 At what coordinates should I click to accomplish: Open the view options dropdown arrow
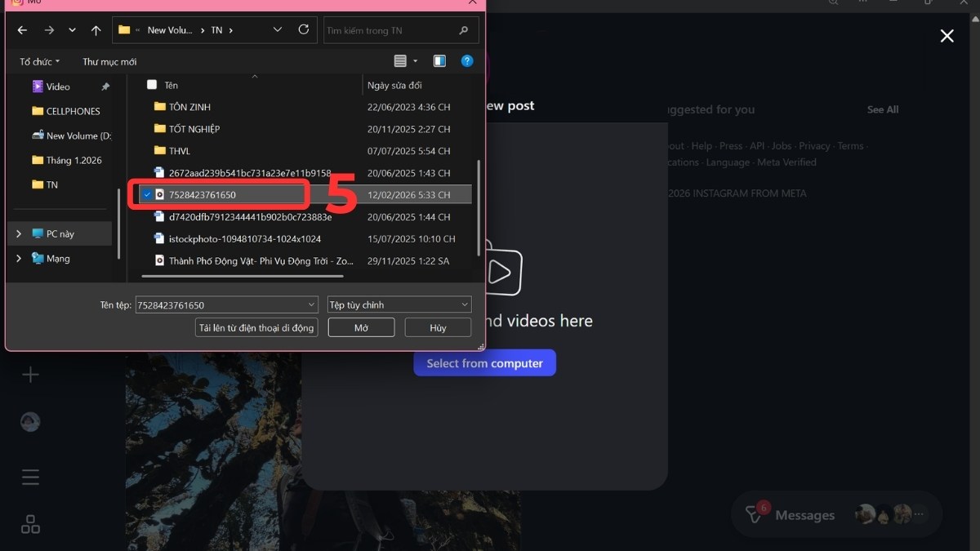click(x=415, y=60)
